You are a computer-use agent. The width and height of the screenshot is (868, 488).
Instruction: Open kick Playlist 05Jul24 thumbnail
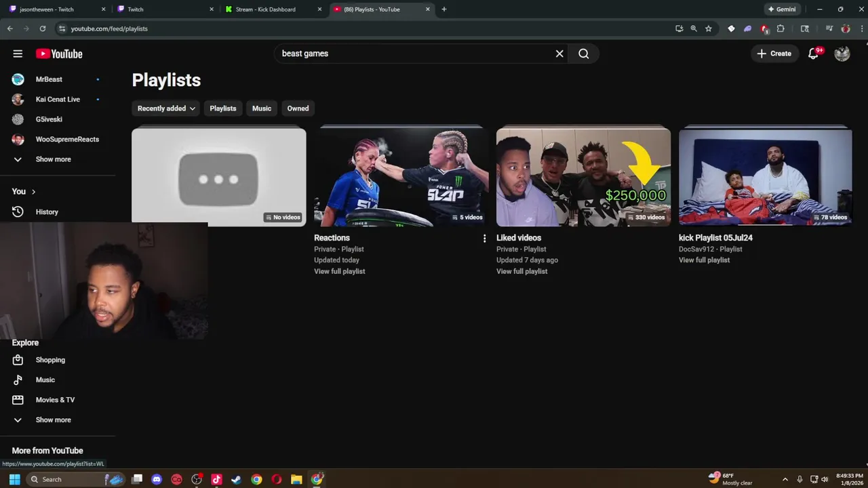(766, 177)
